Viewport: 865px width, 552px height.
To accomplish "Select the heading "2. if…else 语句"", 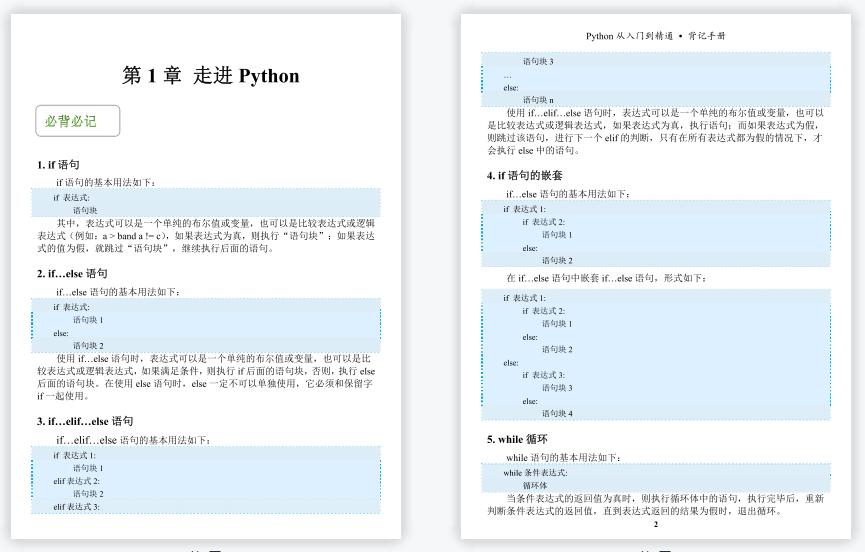I will coord(72,274).
